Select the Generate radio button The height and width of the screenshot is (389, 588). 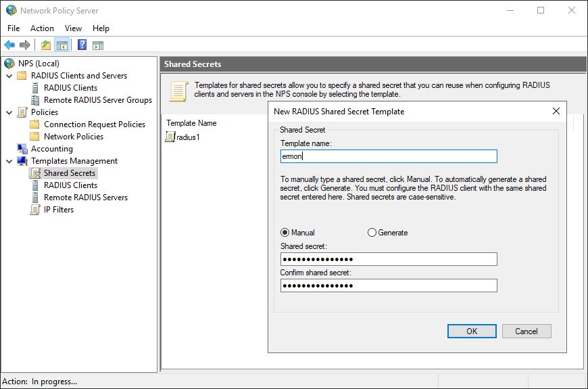(372, 233)
